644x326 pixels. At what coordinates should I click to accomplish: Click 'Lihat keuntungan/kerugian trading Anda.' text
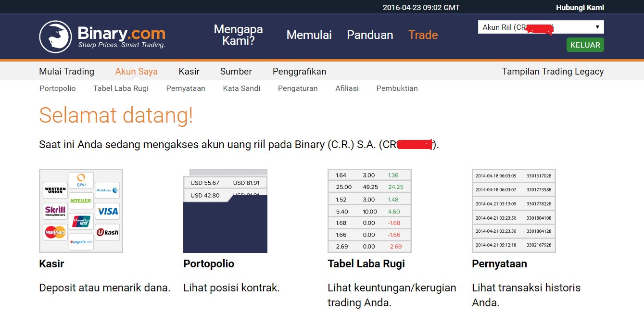pos(392,295)
